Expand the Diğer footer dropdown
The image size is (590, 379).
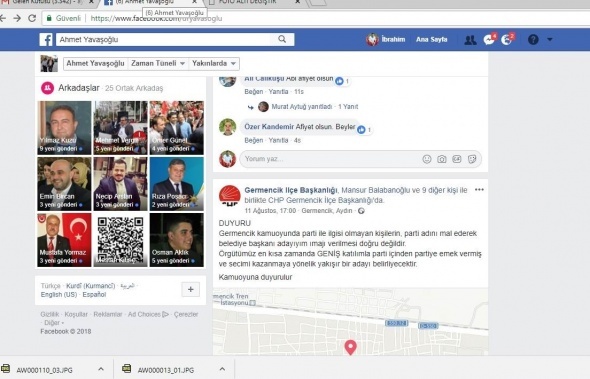coord(54,323)
